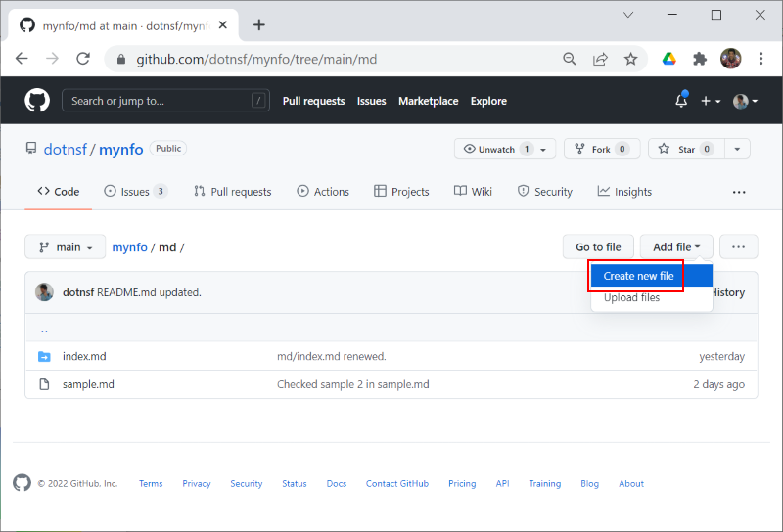Star the repository
This screenshot has height=532, width=783.
point(686,149)
